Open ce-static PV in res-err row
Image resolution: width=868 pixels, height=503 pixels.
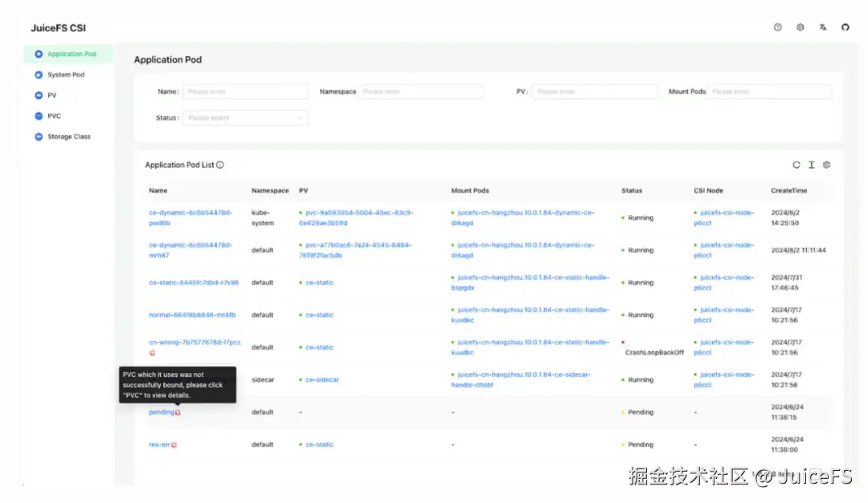tap(319, 445)
